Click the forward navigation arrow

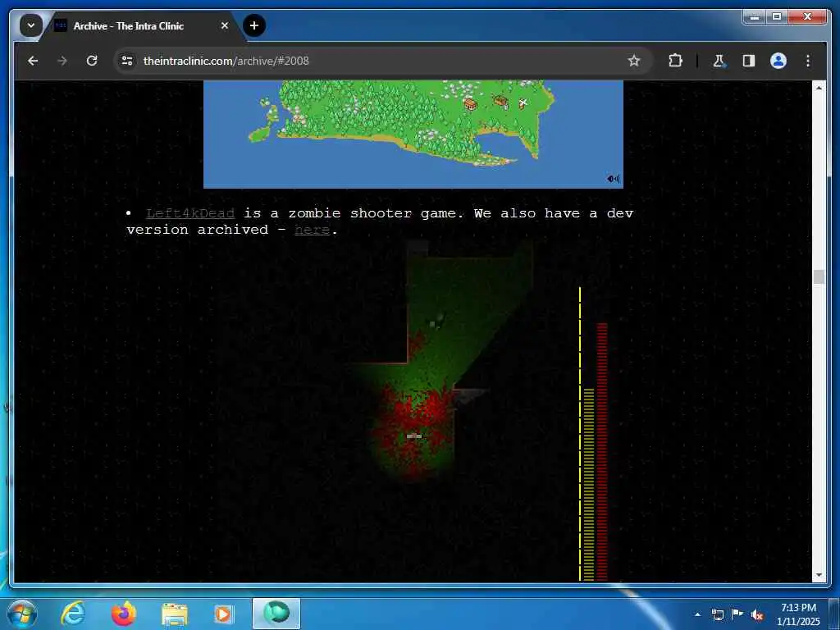62,61
